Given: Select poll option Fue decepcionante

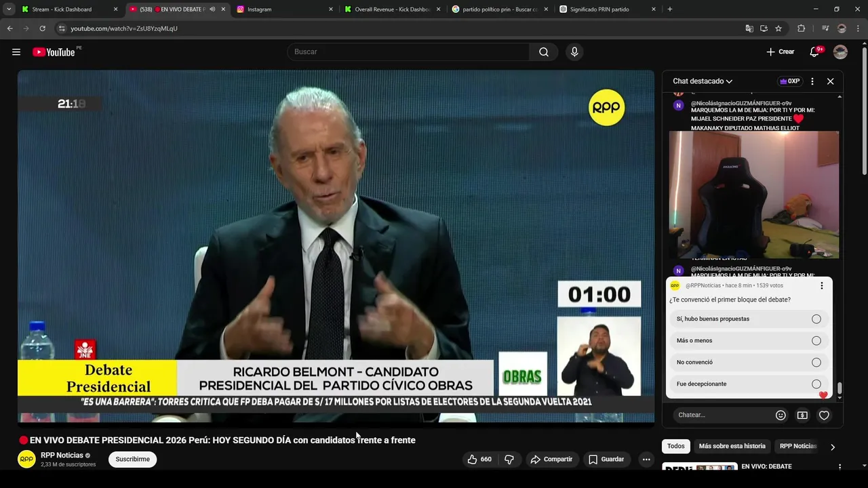Looking at the screenshot, I should tap(749, 384).
